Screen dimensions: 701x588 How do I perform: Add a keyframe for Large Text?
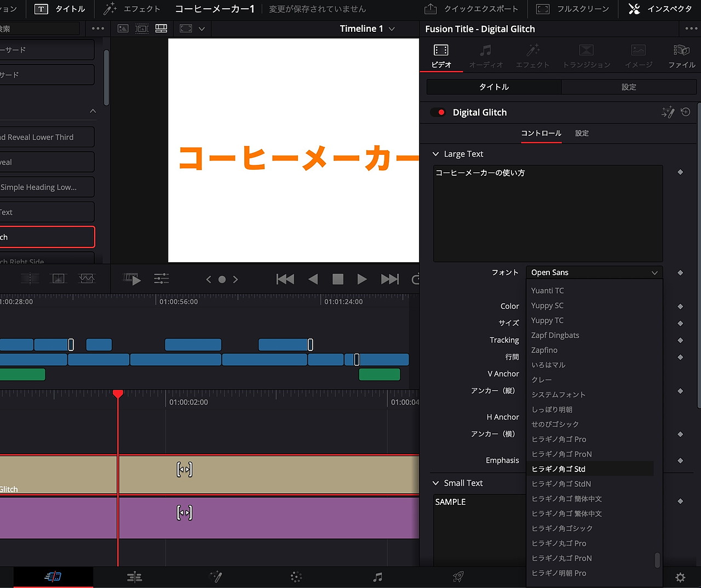[680, 172]
